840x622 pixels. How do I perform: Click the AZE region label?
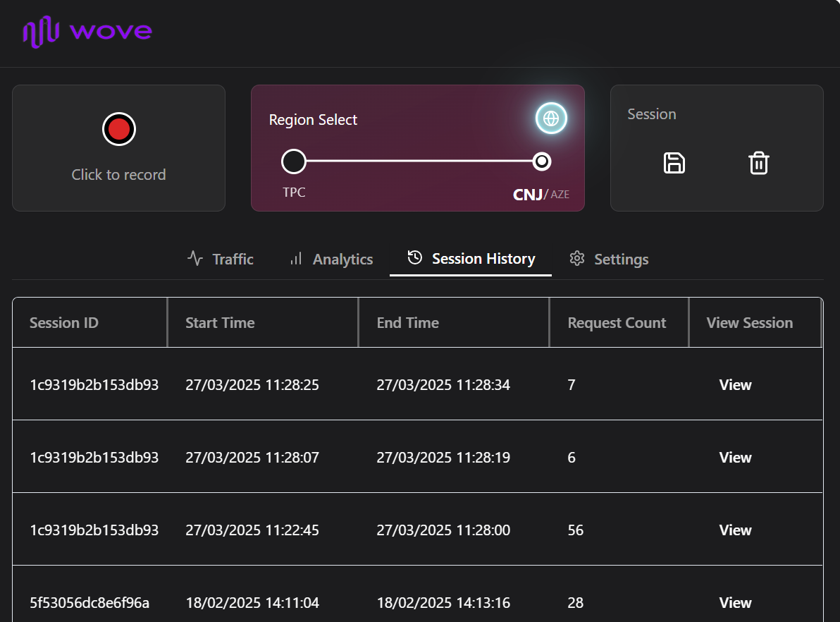560,195
